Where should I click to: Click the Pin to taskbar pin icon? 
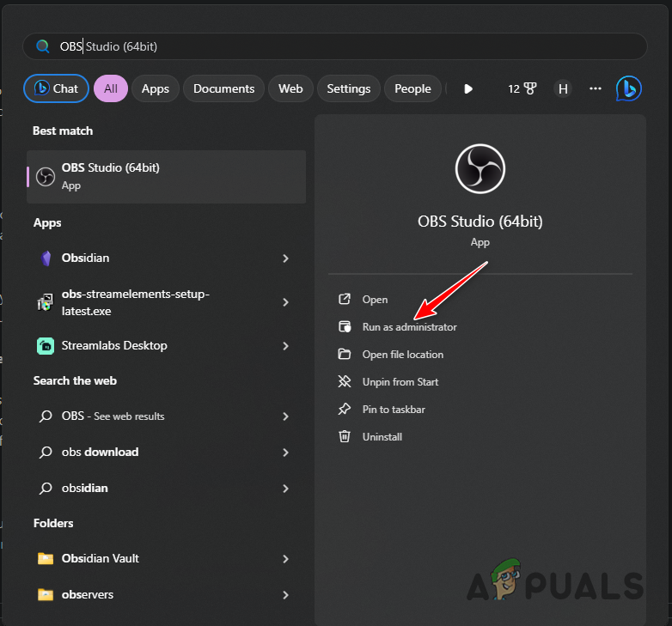345,409
